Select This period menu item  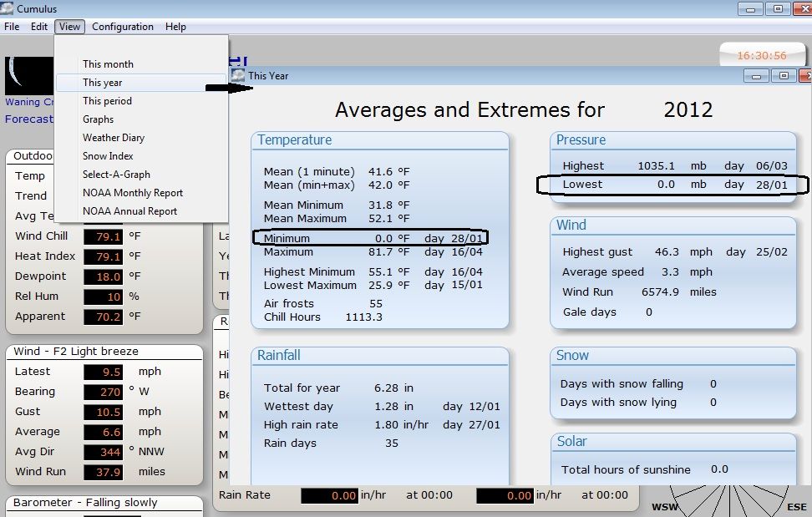pos(107,101)
